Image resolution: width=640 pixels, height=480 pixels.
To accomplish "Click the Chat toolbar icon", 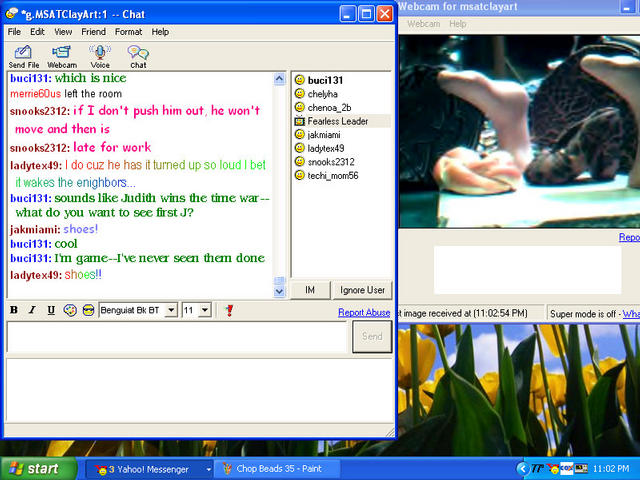I will (138, 56).
